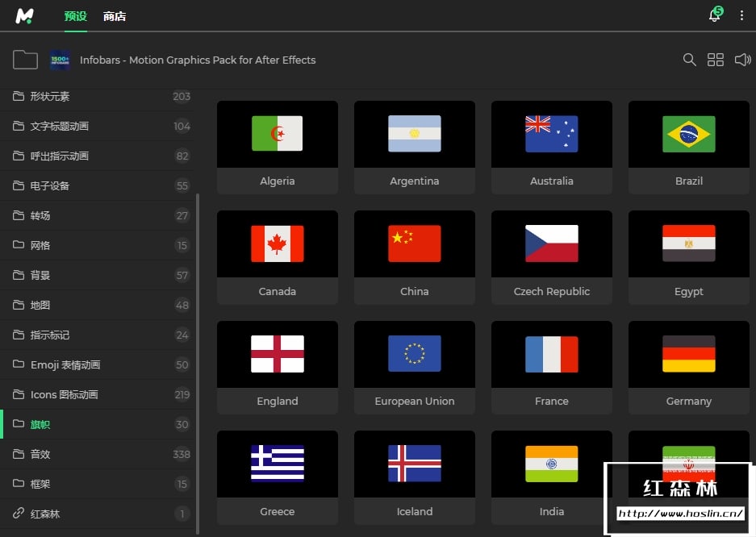The height and width of the screenshot is (537, 756).
Task: Select the Germany flag preset
Action: point(689,368)
